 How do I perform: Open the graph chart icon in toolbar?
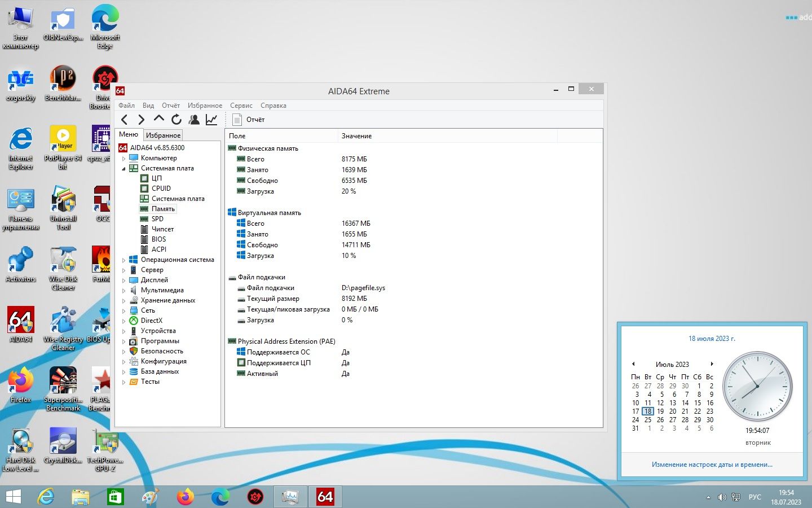pos(211,120)
